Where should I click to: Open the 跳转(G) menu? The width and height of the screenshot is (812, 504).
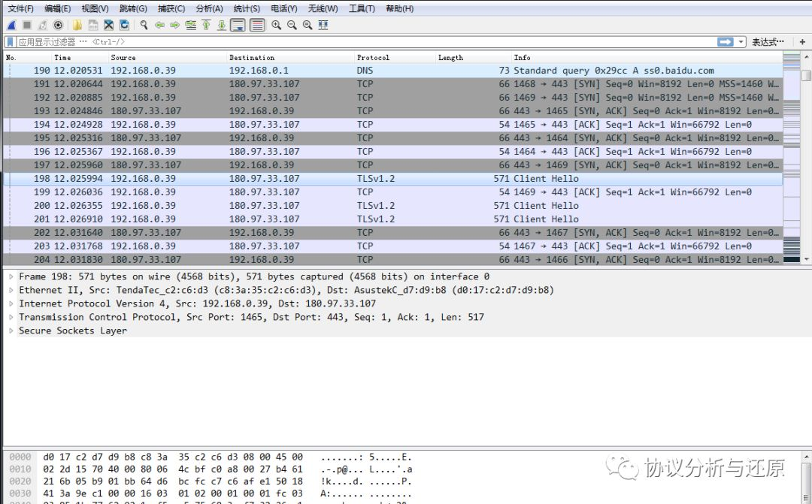pos(133,8)
